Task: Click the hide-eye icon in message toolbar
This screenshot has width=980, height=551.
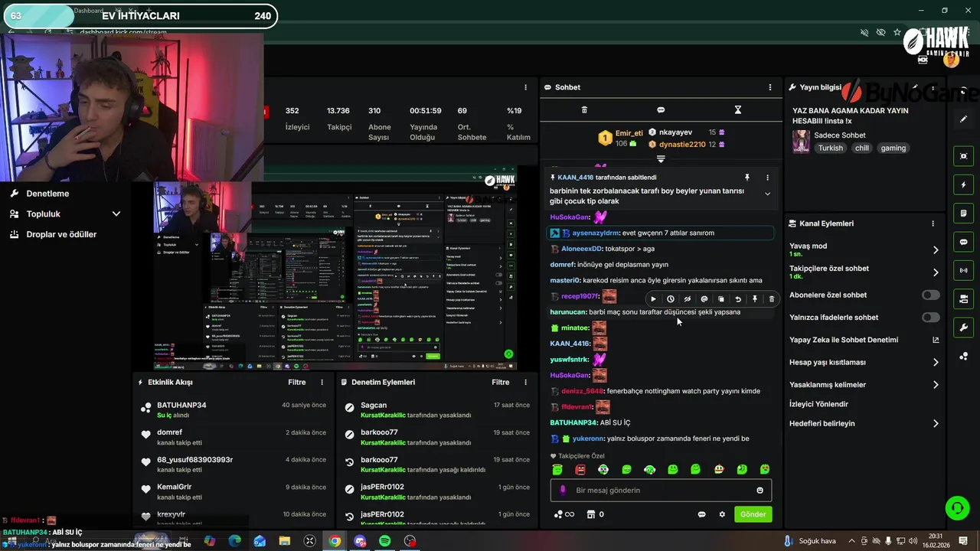Action: (x=687, y=299)
